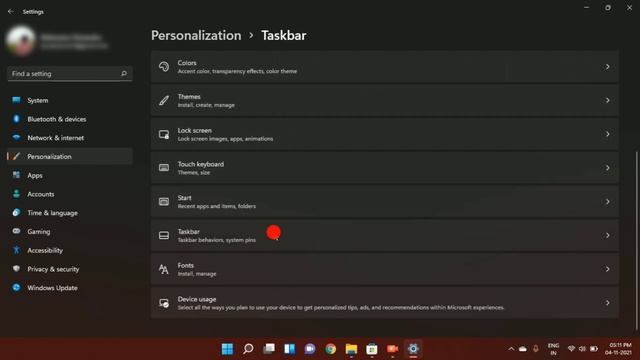Click the Start row icon
The height and width of the screenshot is (360, 640).
[164, 202]
